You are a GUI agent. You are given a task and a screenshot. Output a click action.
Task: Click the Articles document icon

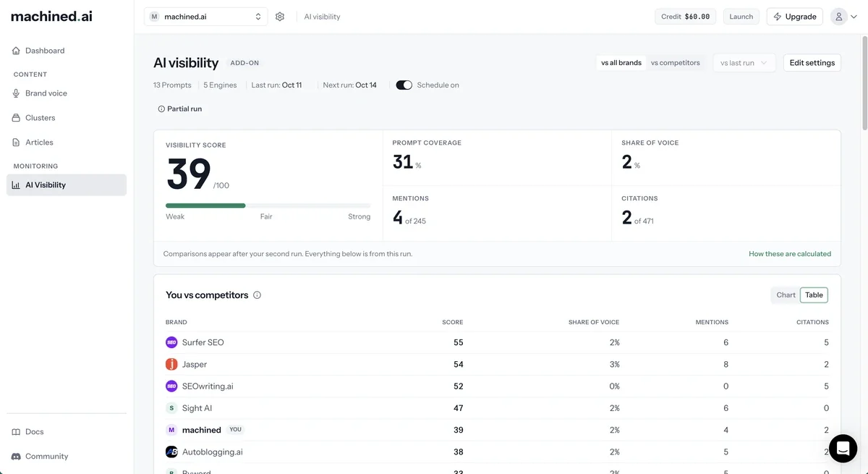click(16, 143)
